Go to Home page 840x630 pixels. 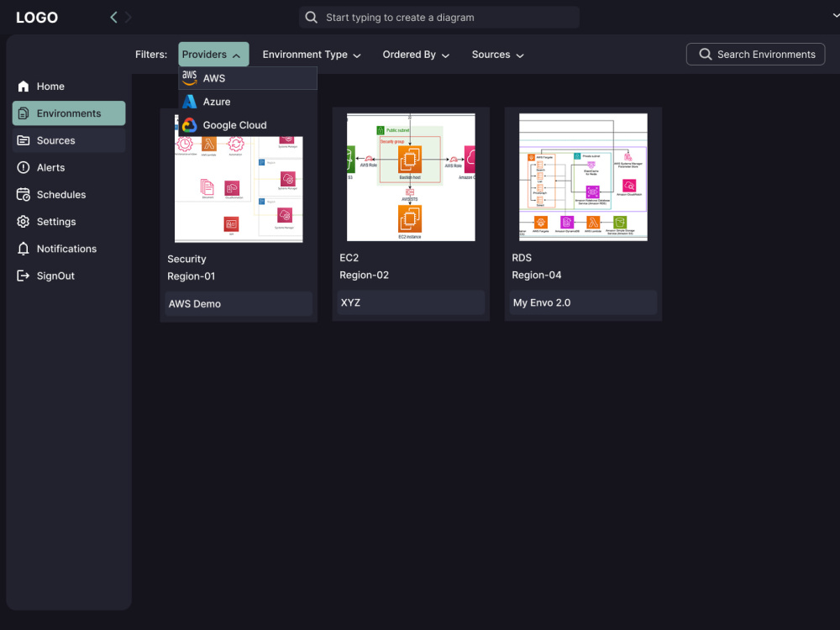(69, 87)
